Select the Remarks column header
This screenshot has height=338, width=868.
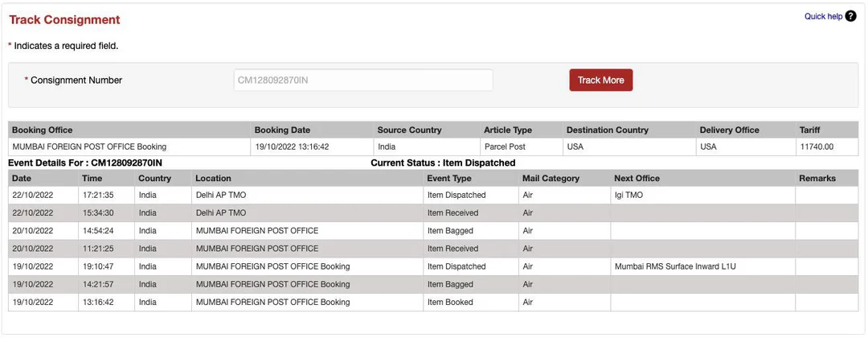tap(817, 178)
